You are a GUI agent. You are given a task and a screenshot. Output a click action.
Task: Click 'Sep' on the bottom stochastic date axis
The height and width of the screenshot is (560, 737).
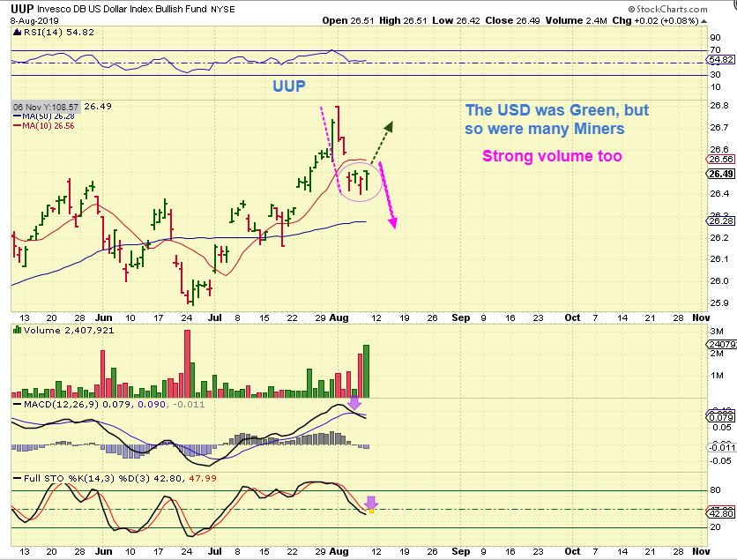point(460,551)
